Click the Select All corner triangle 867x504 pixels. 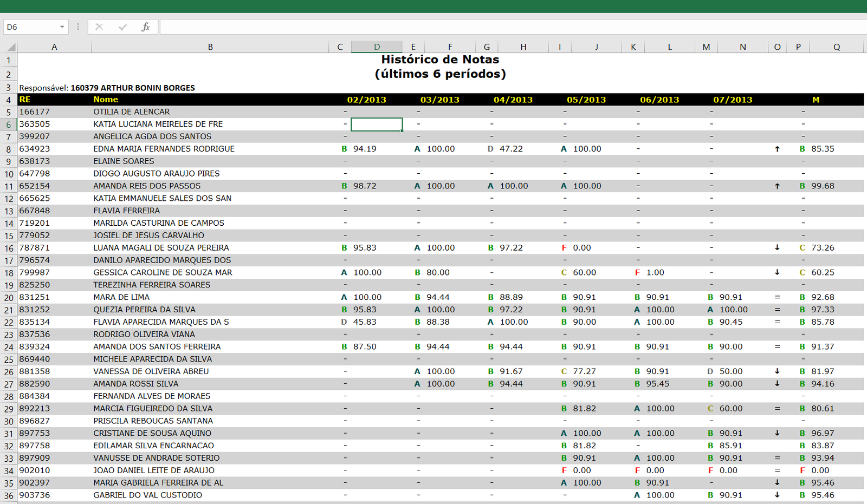coord(11,47)
